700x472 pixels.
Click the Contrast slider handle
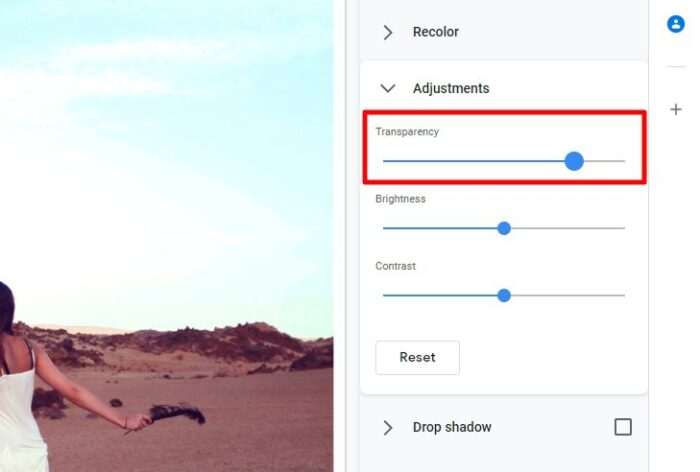(504, 295)
